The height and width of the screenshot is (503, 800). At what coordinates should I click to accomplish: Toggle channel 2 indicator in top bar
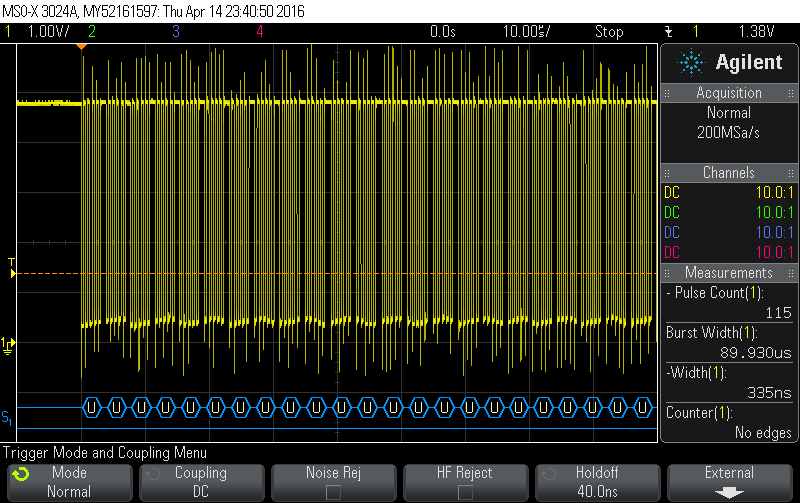tap(92, 32)
